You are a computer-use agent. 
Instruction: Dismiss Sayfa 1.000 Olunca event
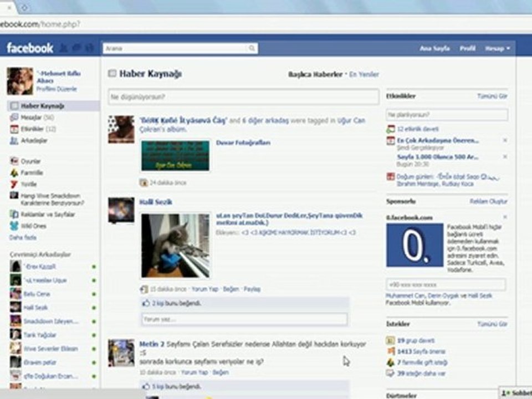click(x=505, y=156)
